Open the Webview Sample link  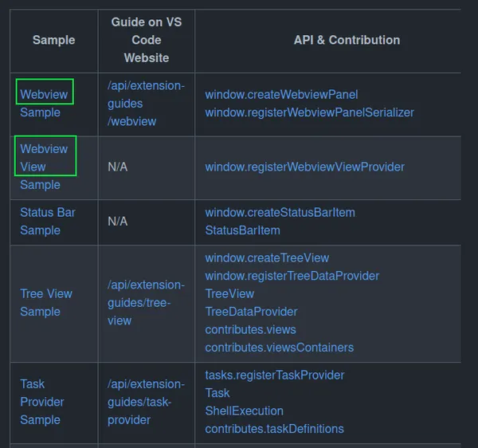[x=44, y=104]
